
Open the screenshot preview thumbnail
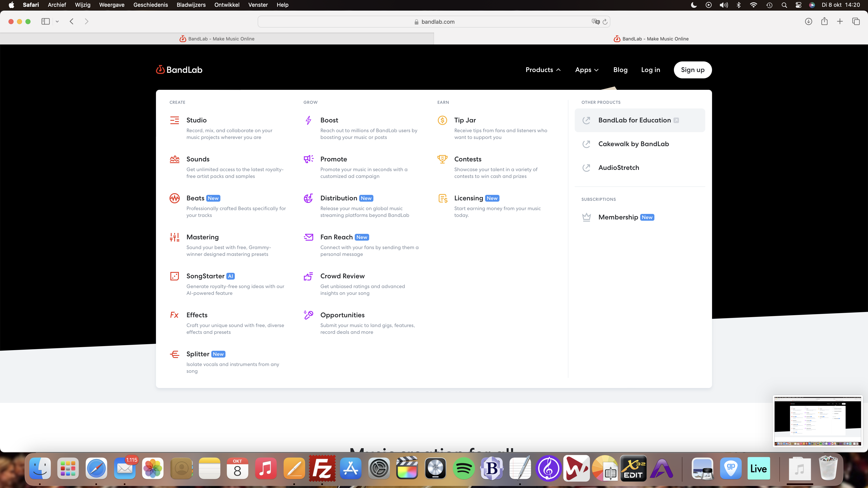click(817, 421)
